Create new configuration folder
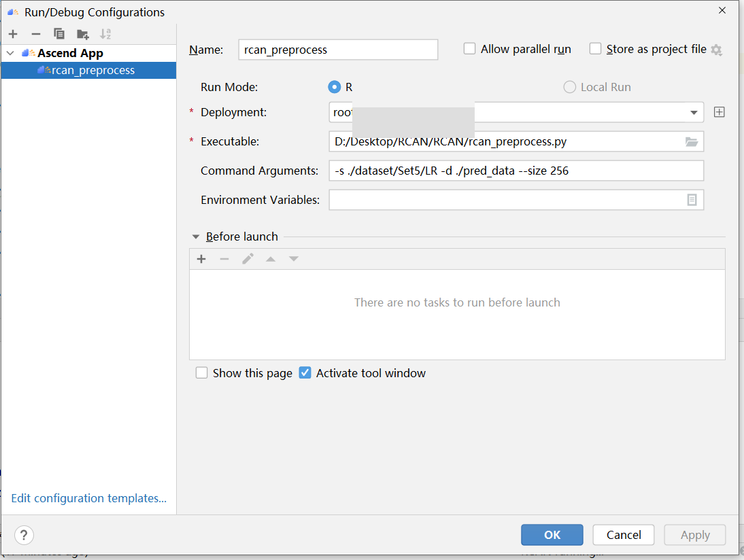 click(x=82, y=34)
